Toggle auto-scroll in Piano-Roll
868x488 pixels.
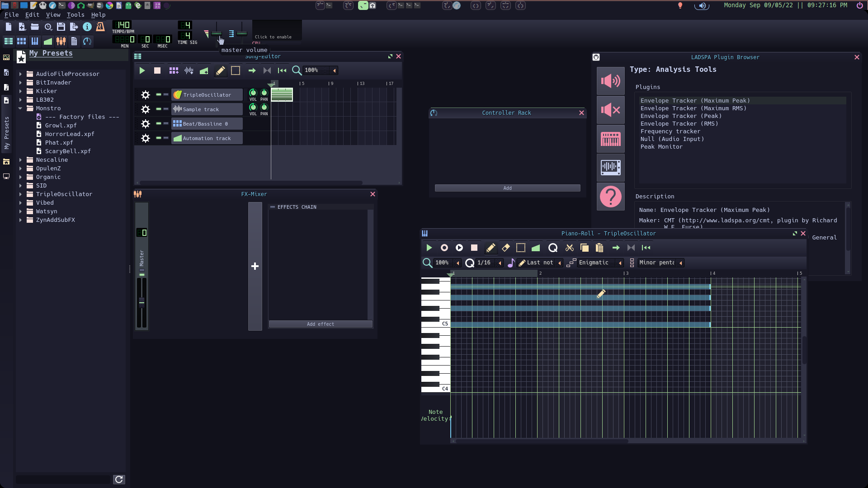point(616,248)
